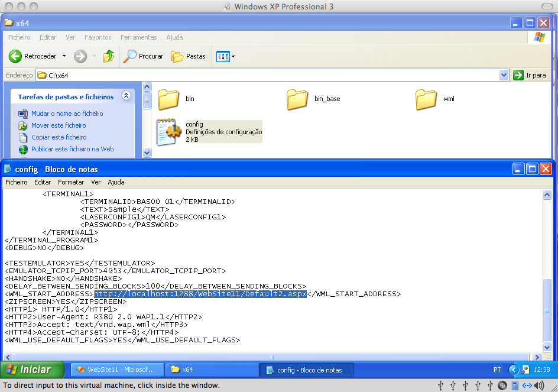Click the CD drive icon in VM status bar

(502, 385)
